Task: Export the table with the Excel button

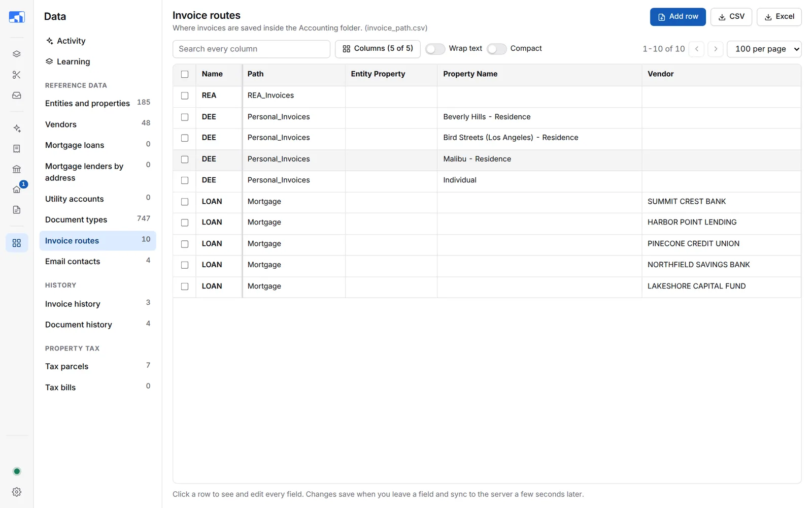Action: (779, 17)
